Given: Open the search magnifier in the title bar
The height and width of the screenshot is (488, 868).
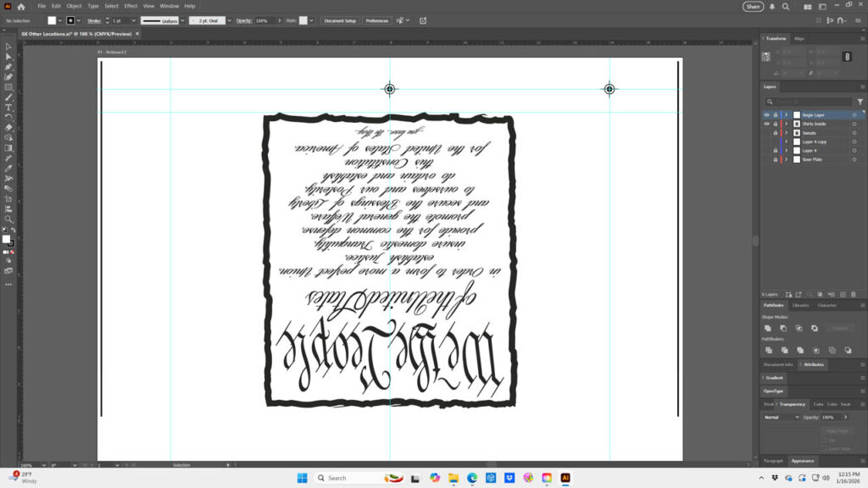Looking at the screenshot, I should point(786,7).
